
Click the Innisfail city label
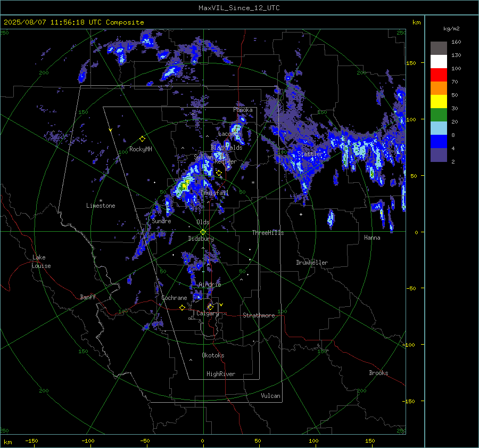click(214, 193)
